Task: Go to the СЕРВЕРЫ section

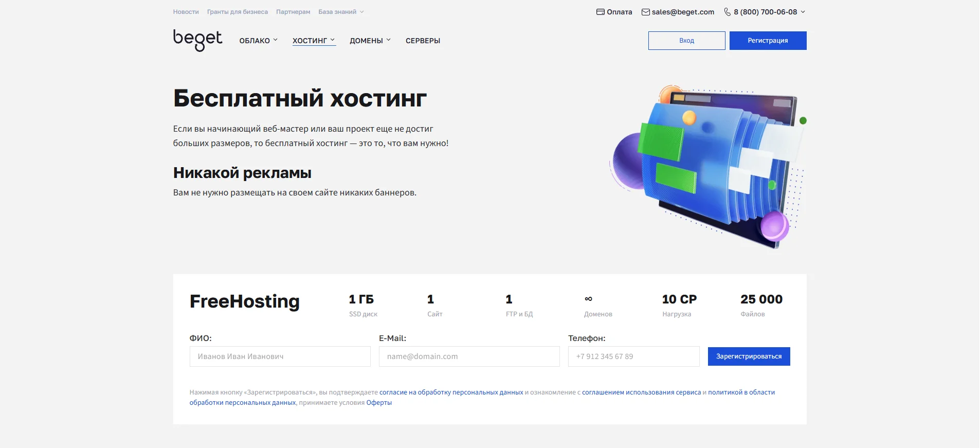Action: 423,41
